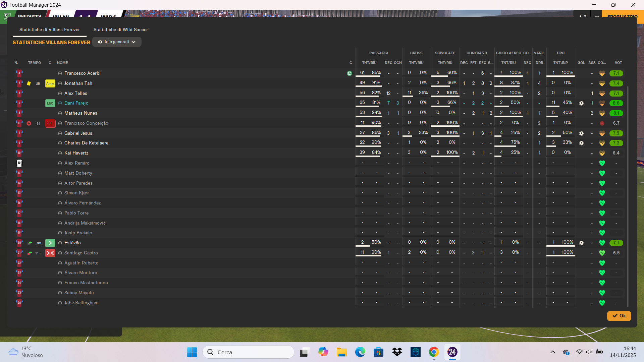Click the MiC badge beside Dani Parejo
The width and height of the screenshot is (644, 362).
50,103
